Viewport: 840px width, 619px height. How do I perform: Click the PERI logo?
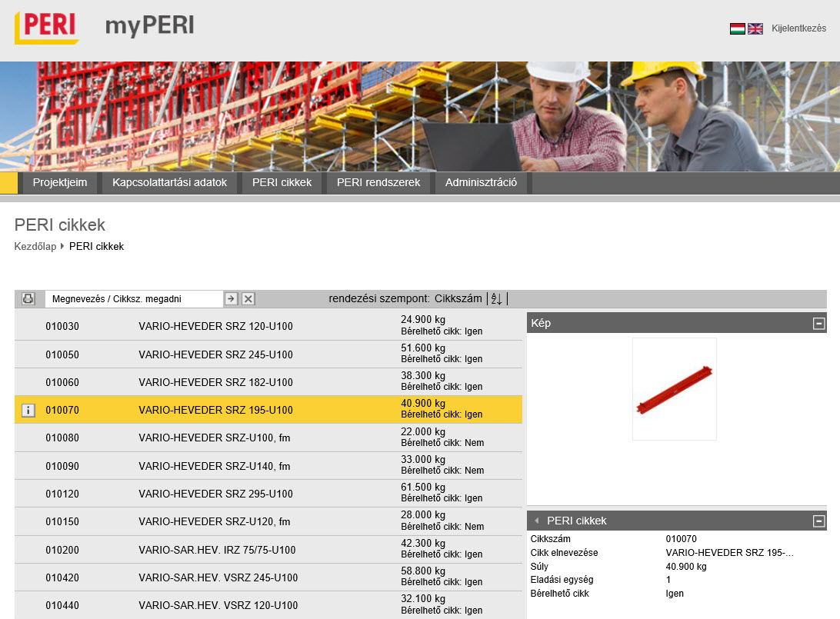pos(47,28)
